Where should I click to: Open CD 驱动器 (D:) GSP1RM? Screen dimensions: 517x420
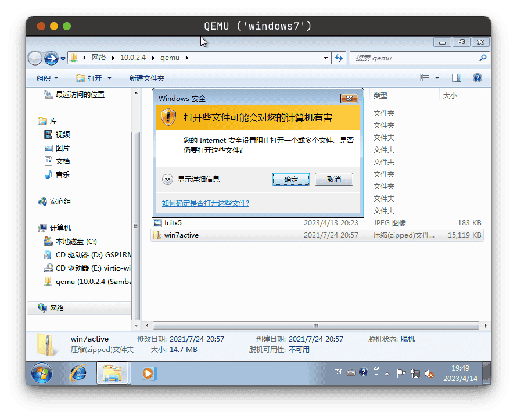(87, 255)
